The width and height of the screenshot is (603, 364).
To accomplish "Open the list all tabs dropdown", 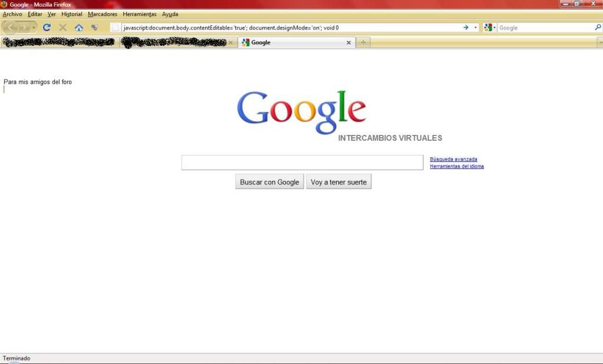I will click(599, 42).
